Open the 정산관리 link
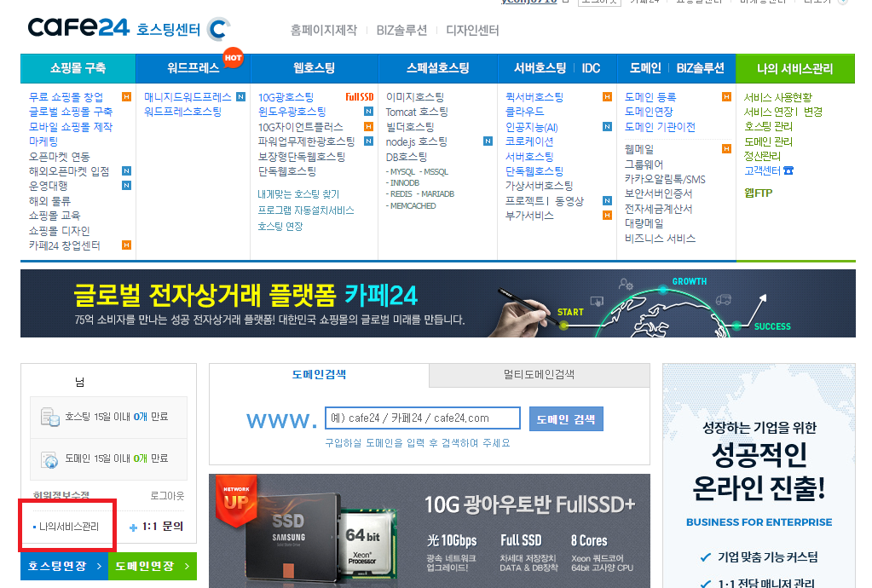The width and height of the screenshot is (872, 588). [x=762, y=156]
